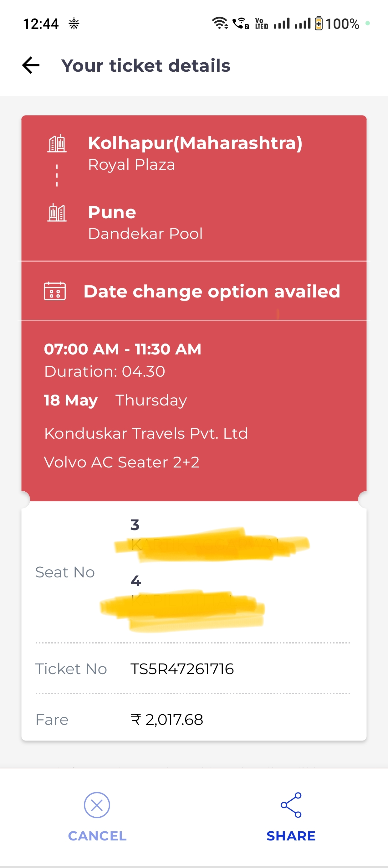
Task: Tap the Wi-Fi status bar icon
Action: point(220,23)
